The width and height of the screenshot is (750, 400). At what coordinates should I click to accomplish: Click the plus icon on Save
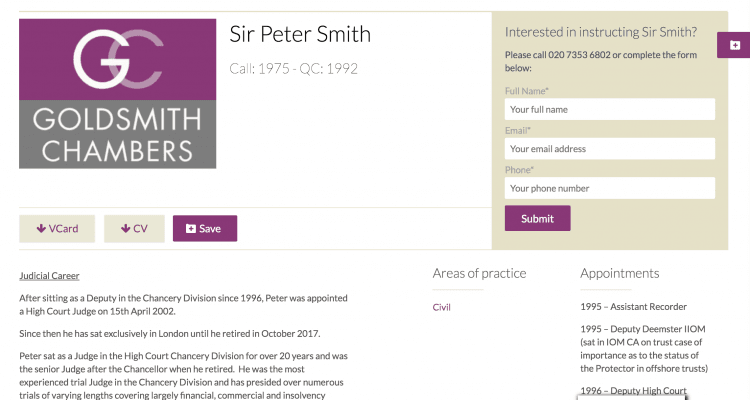191,229
